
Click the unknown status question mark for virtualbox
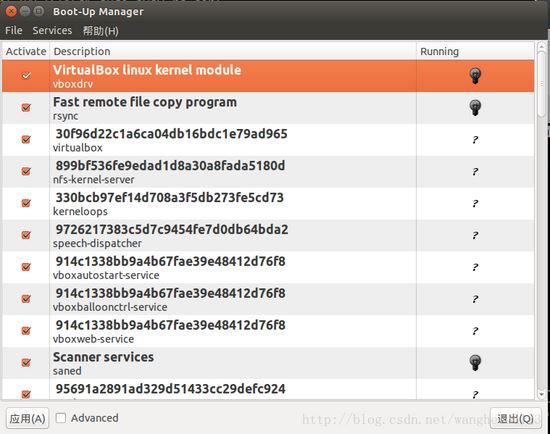click(x=475, y=140)
